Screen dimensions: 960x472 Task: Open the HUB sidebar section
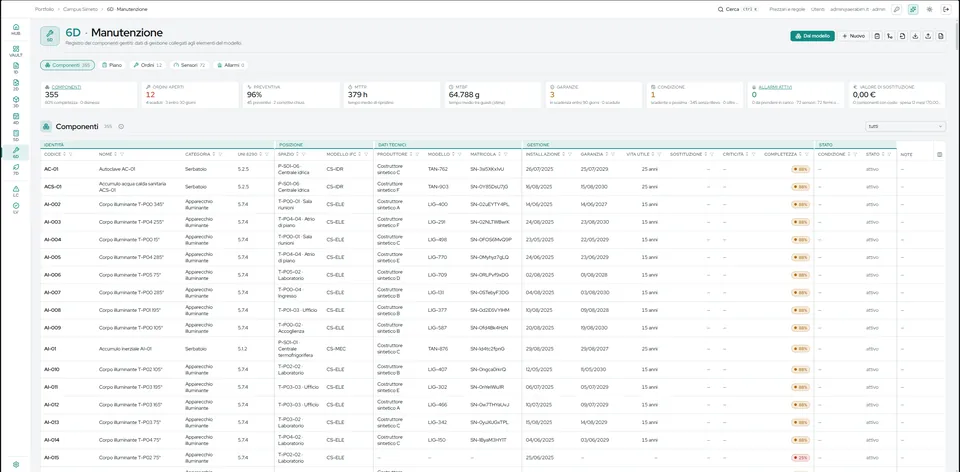click(x=15, y=29)
